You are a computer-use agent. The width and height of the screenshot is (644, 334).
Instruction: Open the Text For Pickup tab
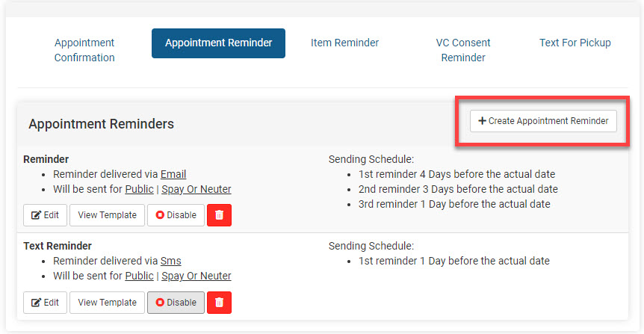point(575,43)
